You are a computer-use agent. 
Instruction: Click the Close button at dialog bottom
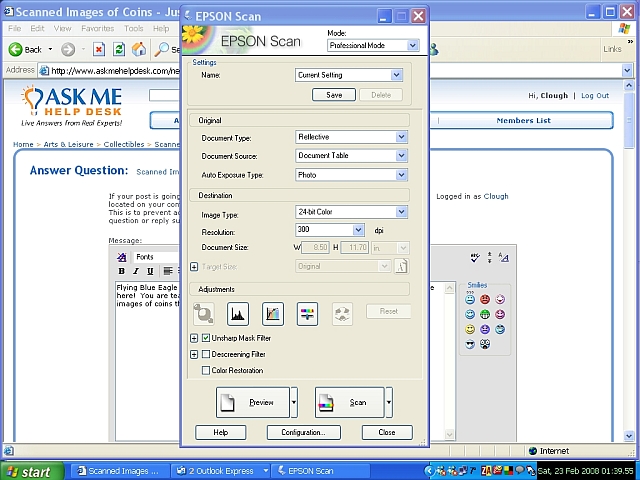click(x=387, y=432)
